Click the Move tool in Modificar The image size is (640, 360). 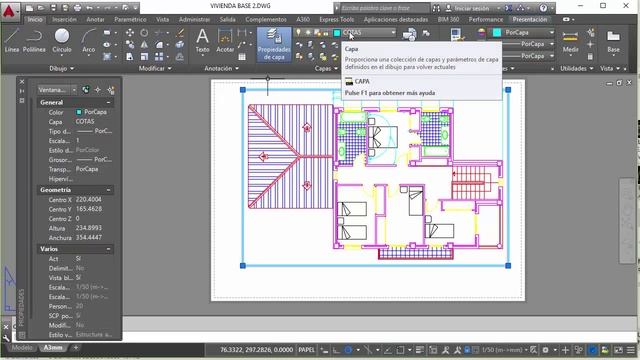(x=130, y=33)
